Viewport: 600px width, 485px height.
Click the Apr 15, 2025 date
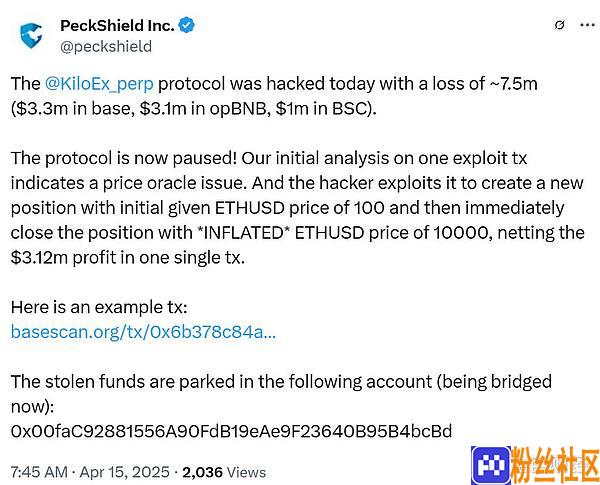click(124, 472)
